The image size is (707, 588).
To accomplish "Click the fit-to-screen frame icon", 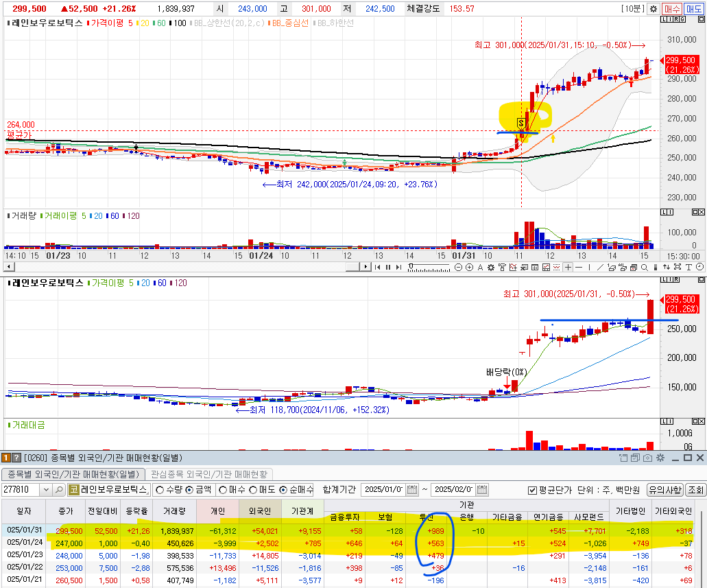I will click(x=678, y=267).
